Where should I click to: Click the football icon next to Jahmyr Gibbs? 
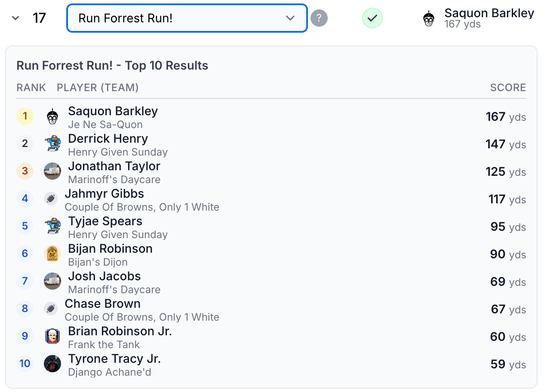(51, 199)
